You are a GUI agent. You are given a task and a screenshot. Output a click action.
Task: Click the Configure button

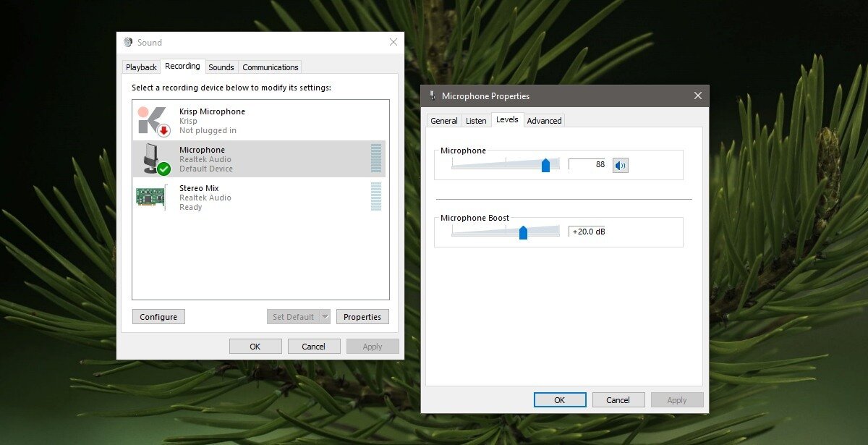pyautogui.click(x=158, y=316)
